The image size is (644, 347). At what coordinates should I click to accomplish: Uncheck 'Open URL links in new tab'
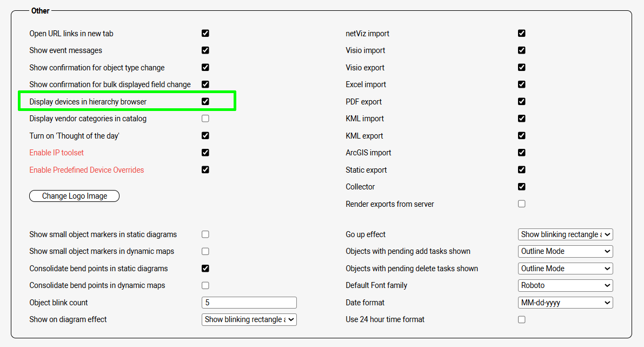point(205,33)
